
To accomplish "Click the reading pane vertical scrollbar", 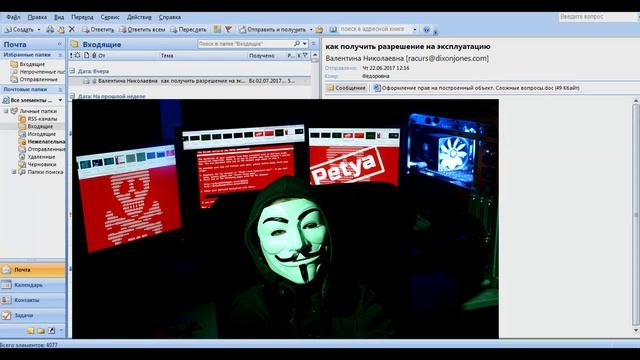I will (x=636, y=216).
